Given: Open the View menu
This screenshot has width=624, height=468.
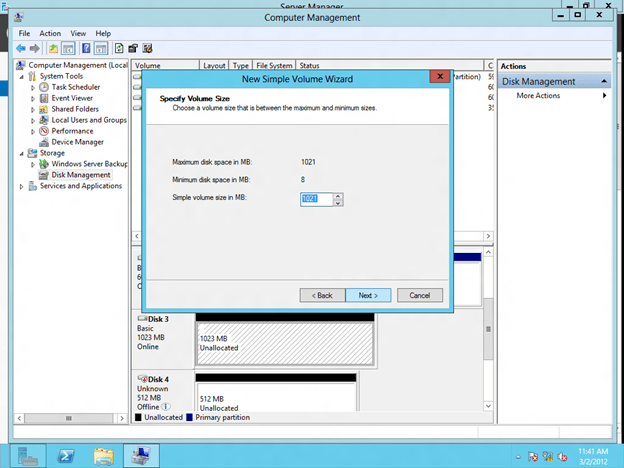Looking at the screenshot, I should click(x=78, y=33).
